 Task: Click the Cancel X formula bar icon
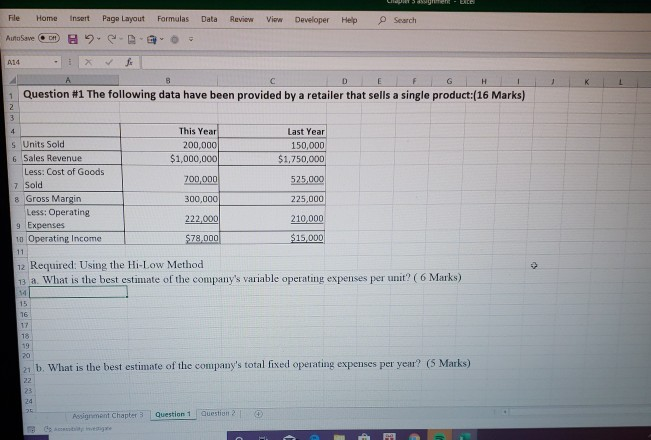pyautogui.click(x=88, y=62)
